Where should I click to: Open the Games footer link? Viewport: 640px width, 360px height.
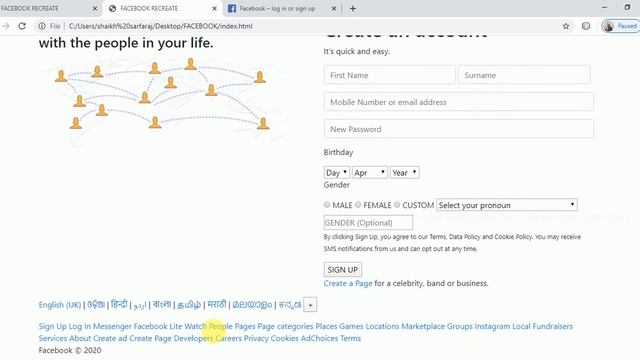coord(351,326)
